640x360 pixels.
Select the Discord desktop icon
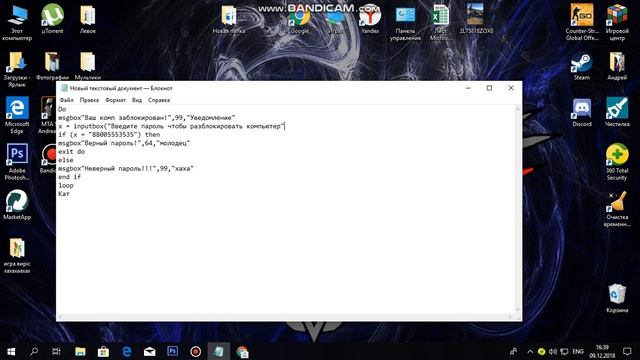pos(582,113)
